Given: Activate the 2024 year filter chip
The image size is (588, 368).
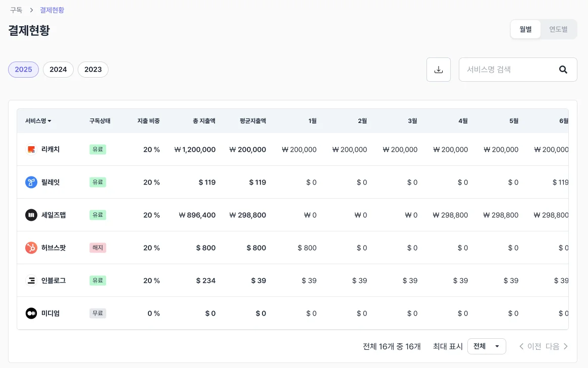Looking at the screenshot, I should click(58, 69).
